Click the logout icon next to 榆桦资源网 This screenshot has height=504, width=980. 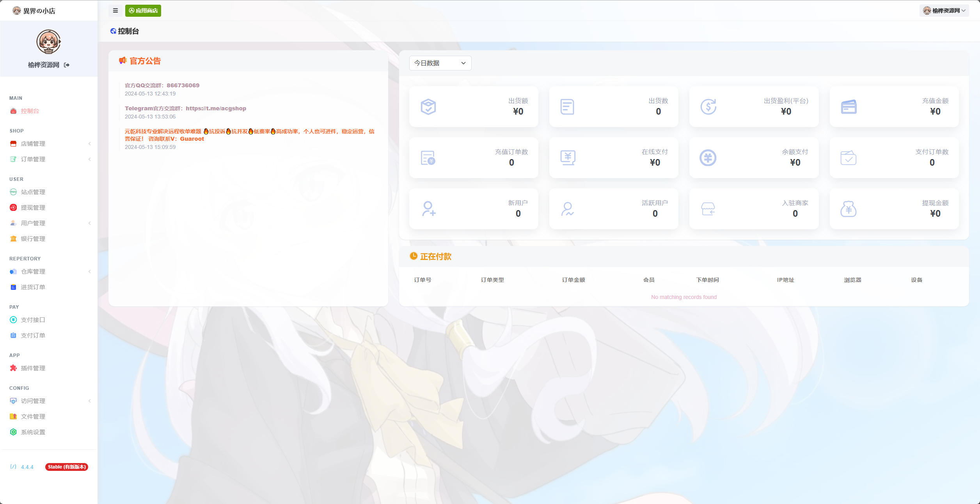67,65
